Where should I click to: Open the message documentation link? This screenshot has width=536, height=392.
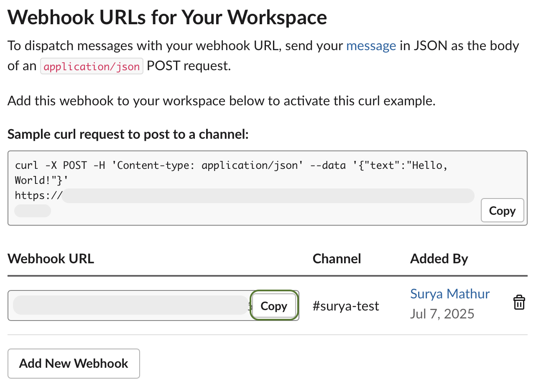371,46
